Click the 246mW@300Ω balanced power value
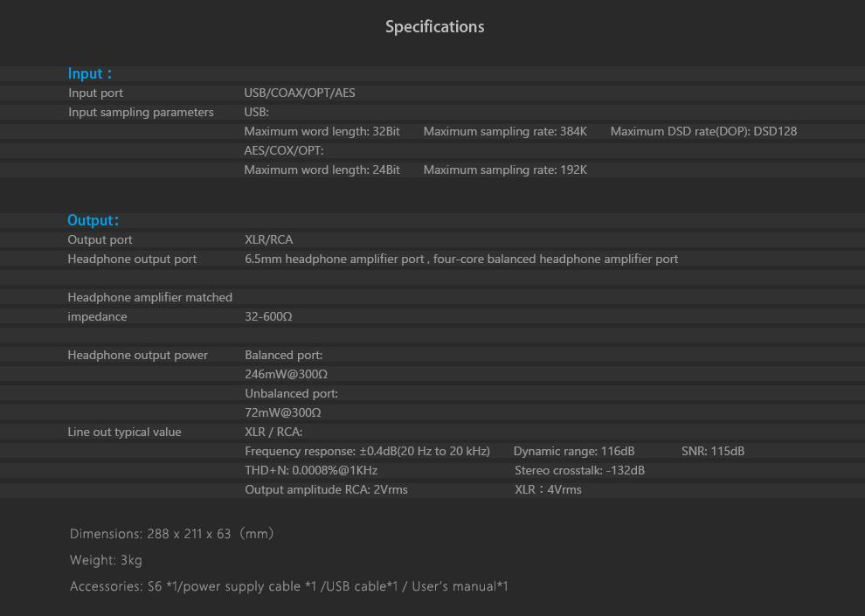 pyautogui.click(x=286, y=374)
